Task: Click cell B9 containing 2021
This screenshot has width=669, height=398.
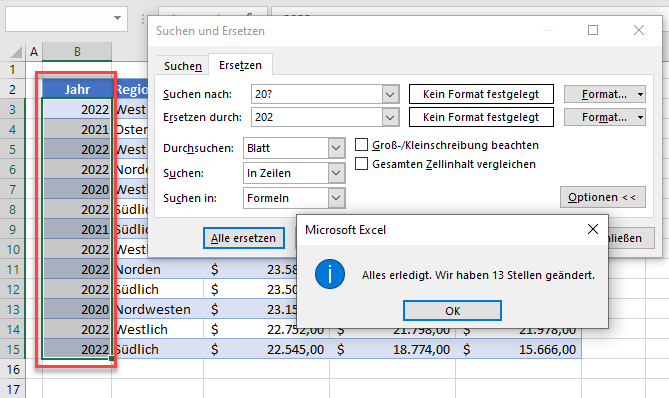Action: [x=77, y=230]
